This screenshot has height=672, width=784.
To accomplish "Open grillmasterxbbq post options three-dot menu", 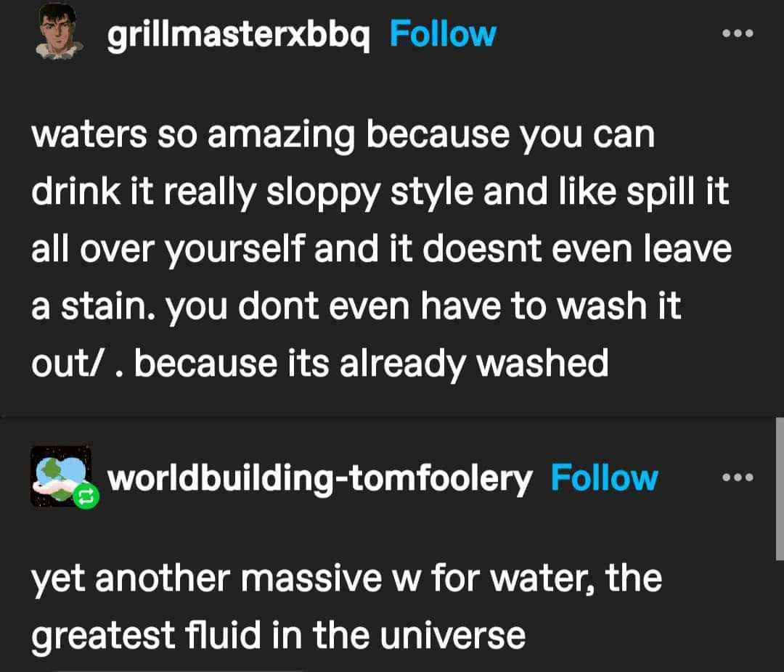I will [738, 33].
